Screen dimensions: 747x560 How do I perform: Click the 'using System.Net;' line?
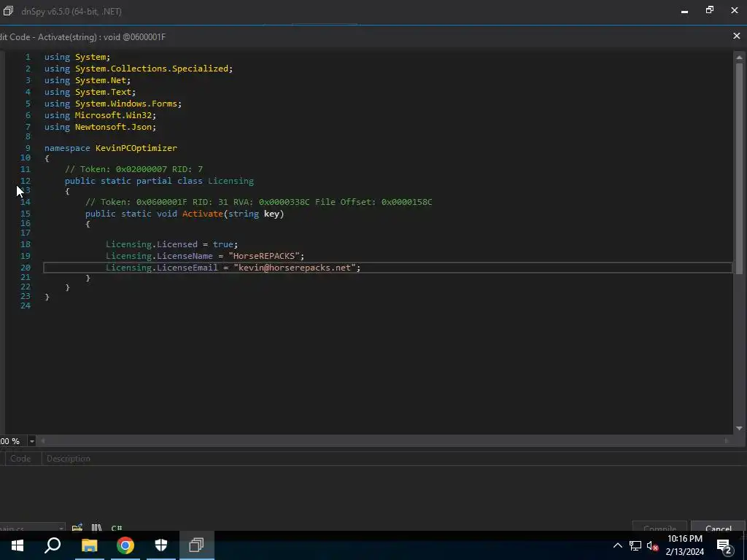click(x=88, y=80)
